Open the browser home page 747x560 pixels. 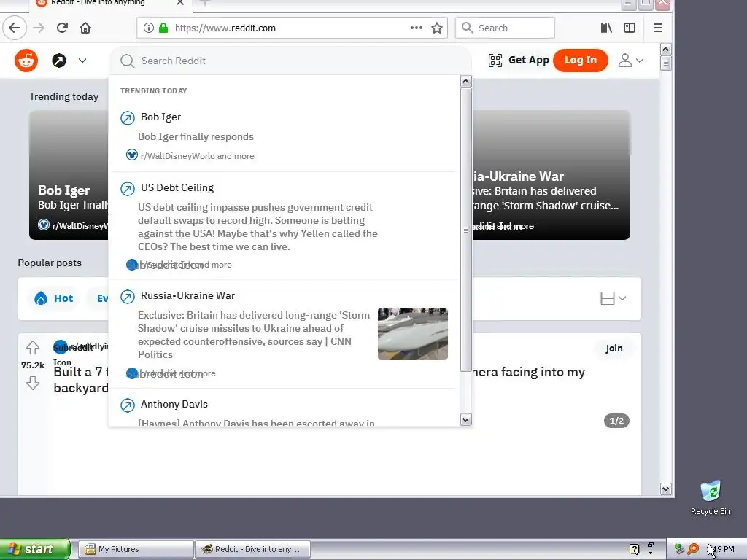(x=85, y=28)
